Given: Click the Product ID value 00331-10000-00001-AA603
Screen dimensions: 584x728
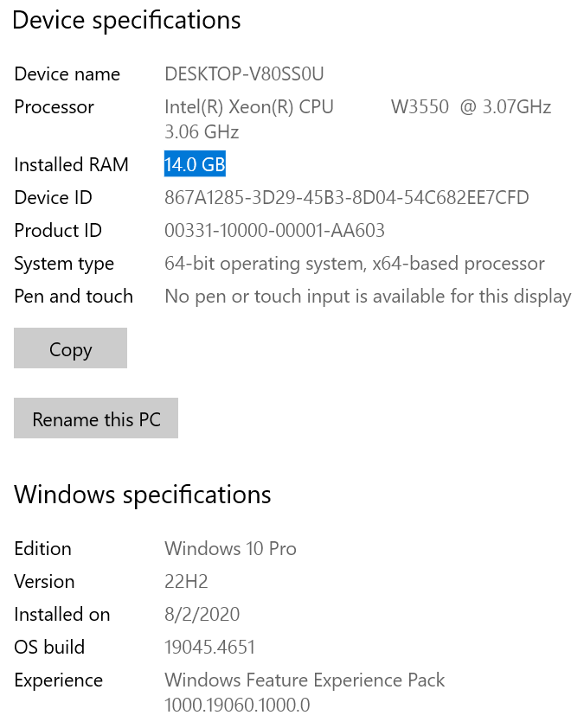Looking at the screenshot, I should click(x=274, y=231).
